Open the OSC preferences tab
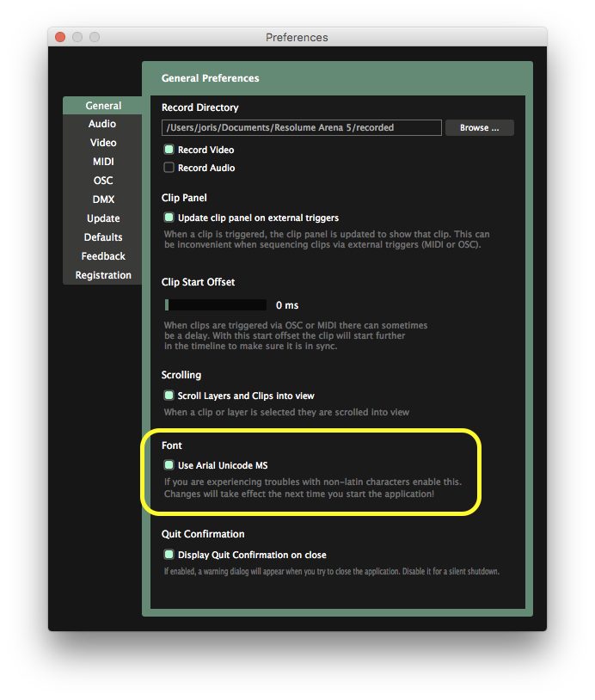Image resolution: width=595 pixels, height=700 pixels. (103, 181)
